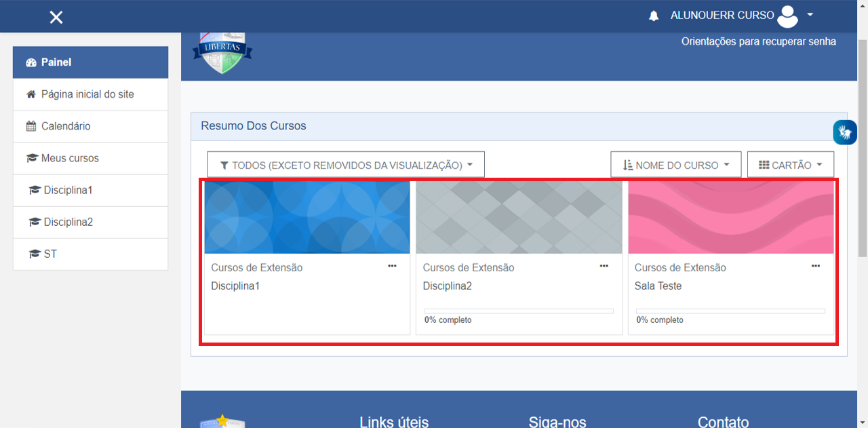The height and width of the screenshot is (428, 868).
Task: Click the Disciplina2 progress bar
Action: coord(519,311)
